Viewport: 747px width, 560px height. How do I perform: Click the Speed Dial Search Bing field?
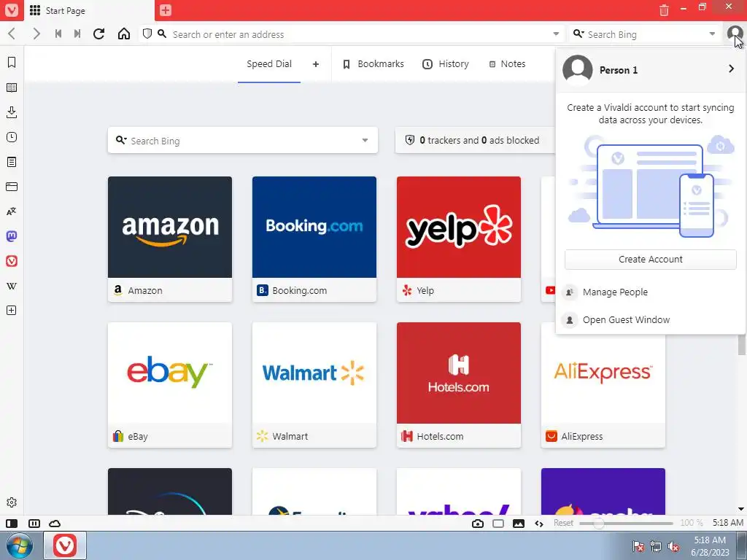coord(243,141)
